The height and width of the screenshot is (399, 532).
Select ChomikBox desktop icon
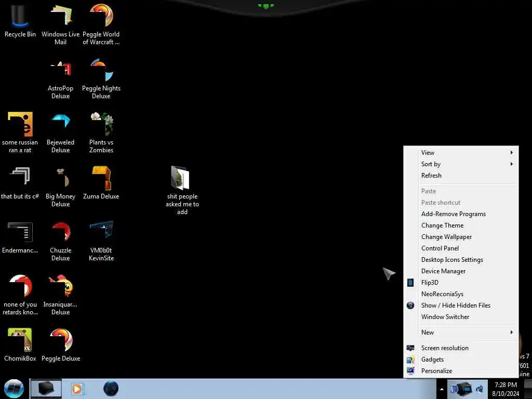click(20, 345)
